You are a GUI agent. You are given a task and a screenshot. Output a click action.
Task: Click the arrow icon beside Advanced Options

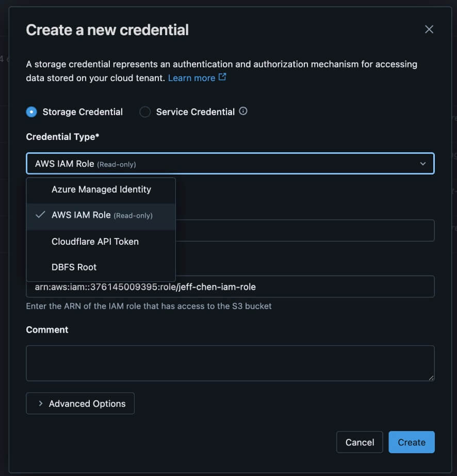[x=40, y=404]
